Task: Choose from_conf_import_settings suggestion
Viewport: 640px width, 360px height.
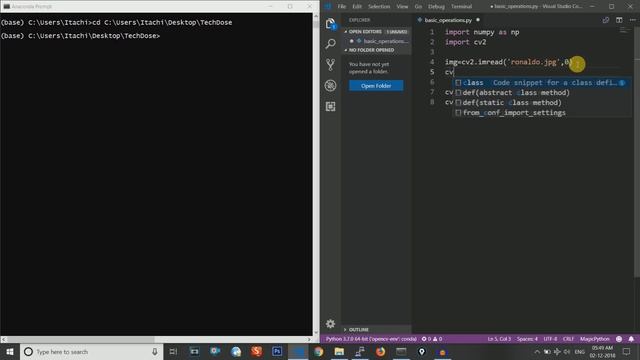Action: 542,113
